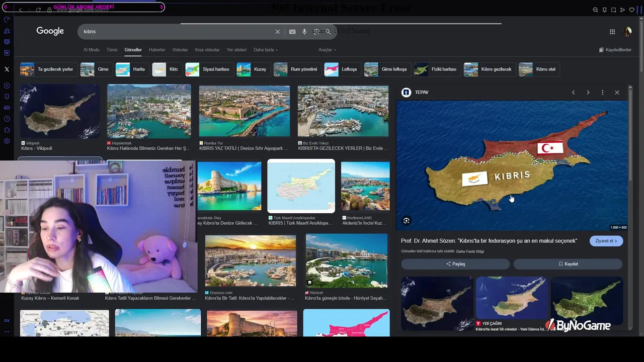Open the Google account avatar menu
This screenshot has width=644, height=362.
coord(627,32)
